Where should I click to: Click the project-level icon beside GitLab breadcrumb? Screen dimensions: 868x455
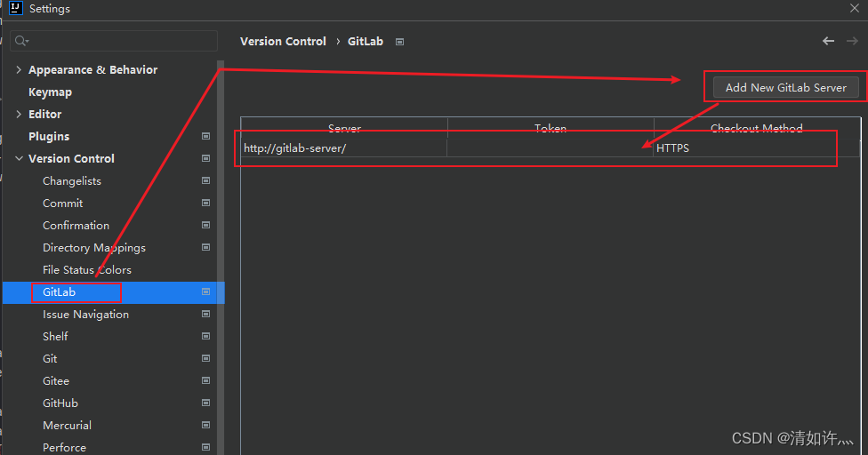pyautogui.click(x=399, y=42)
